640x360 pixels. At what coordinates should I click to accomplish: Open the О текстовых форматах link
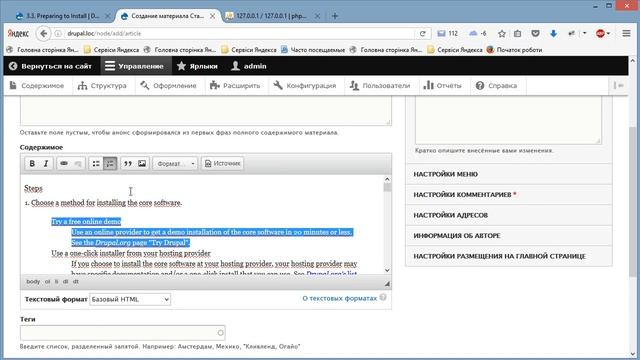pyautogui.click(x=340, y=298)
